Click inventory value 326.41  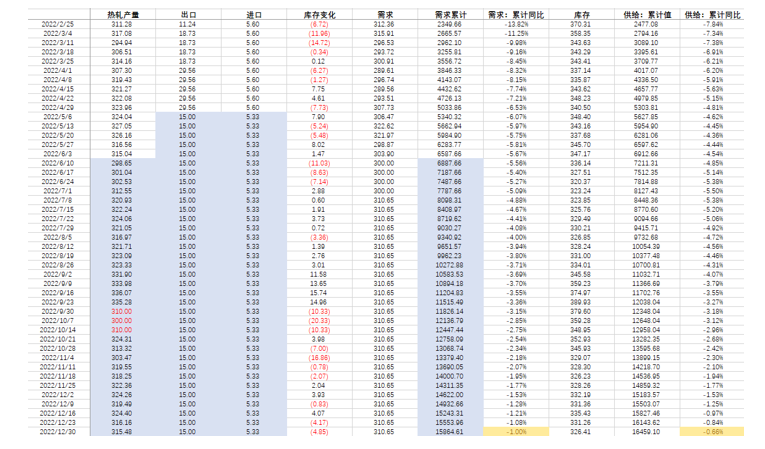coord(580,432)
